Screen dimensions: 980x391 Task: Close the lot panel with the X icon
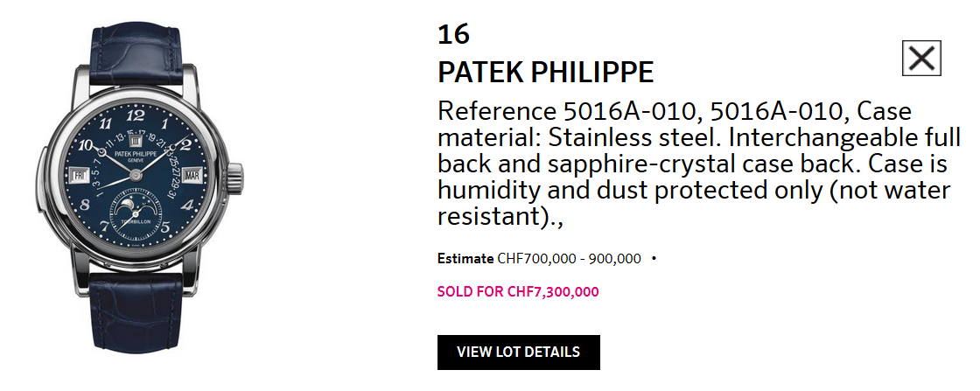921,59
